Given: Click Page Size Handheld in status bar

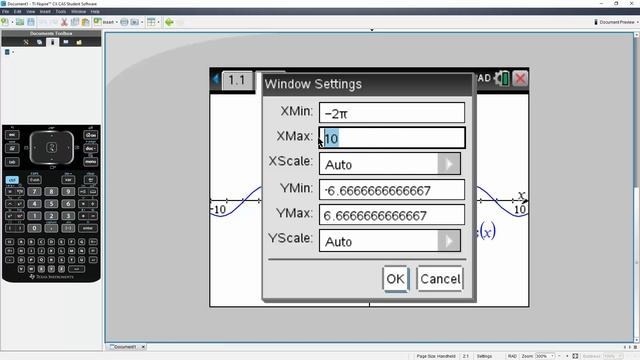Looking at the screenshot, I should 436,356.
